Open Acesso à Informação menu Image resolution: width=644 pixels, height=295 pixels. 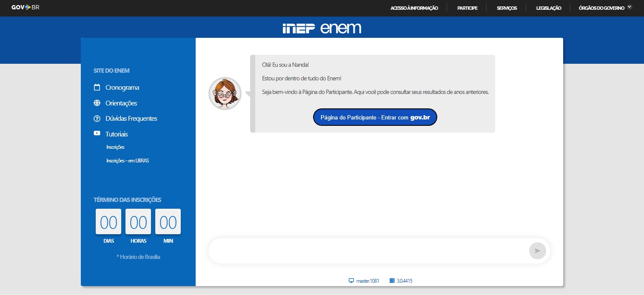(x=414, y=8)
